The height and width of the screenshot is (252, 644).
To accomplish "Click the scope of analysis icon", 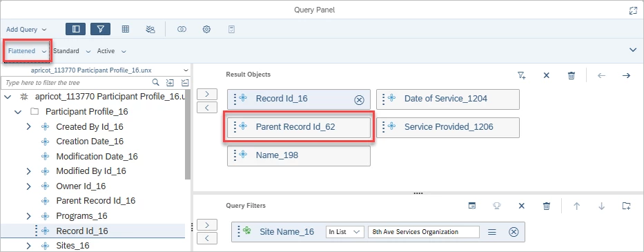I will [x=150, y=29].
